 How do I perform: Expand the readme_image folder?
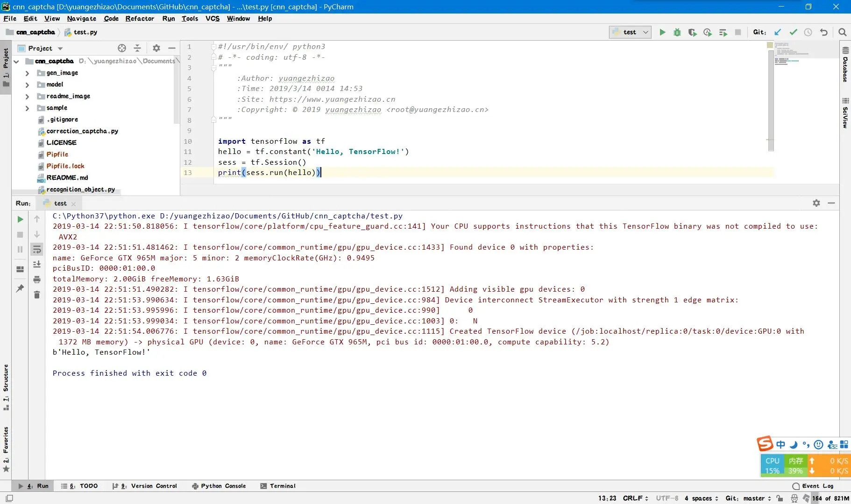[x=27, y=96]
